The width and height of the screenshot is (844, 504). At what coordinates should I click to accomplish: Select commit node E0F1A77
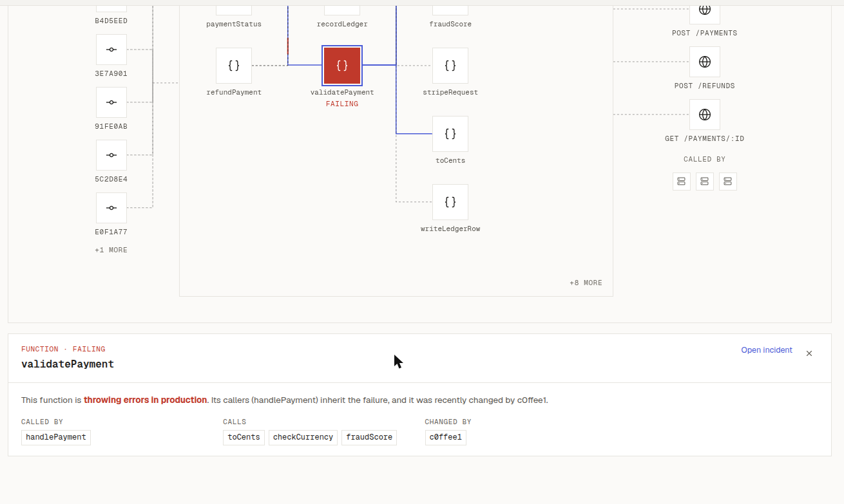111,208
